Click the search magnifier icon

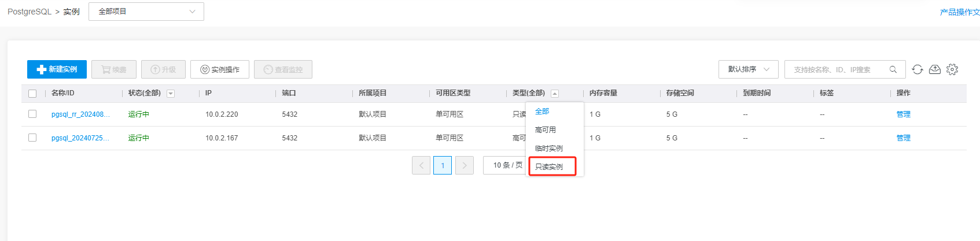click(893, 69)
